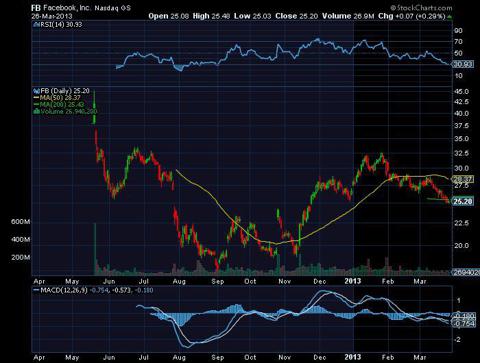Click the green MA(200) legend line marker

coord(36,104)
